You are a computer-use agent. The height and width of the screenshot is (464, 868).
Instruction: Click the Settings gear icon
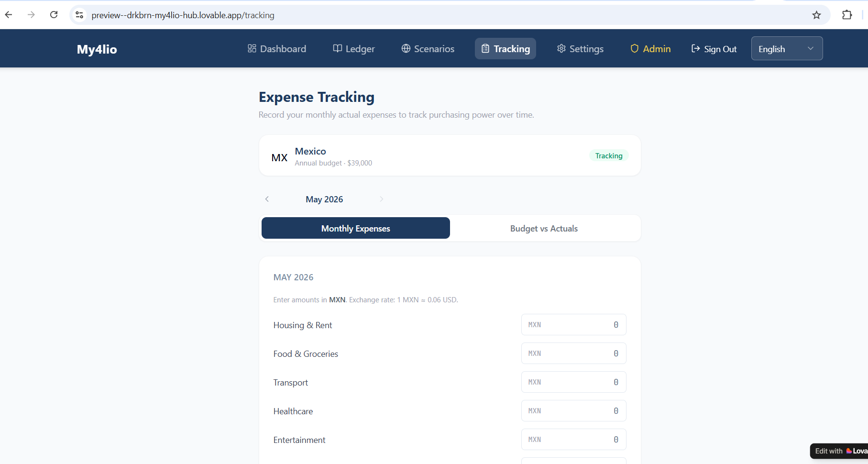(x=561, y=48)
